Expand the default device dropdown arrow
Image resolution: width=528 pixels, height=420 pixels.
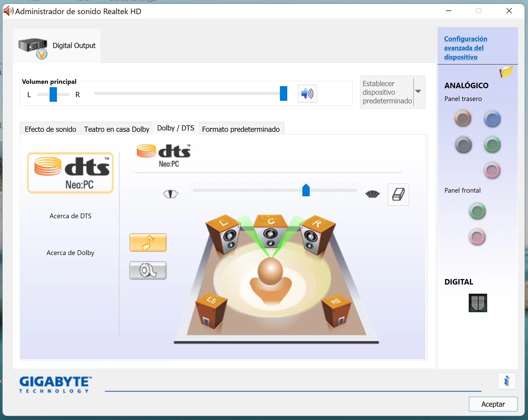418,91
